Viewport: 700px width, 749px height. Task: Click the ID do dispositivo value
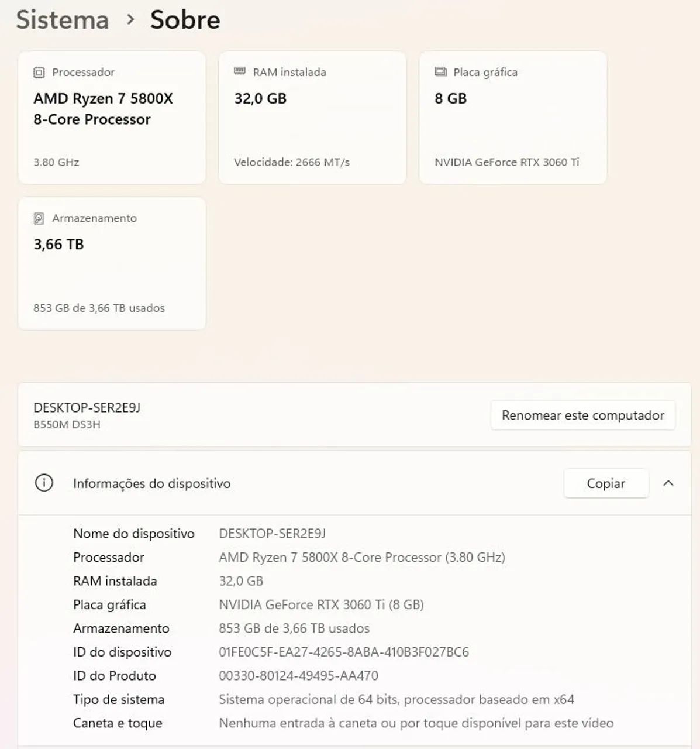point(344,652)
